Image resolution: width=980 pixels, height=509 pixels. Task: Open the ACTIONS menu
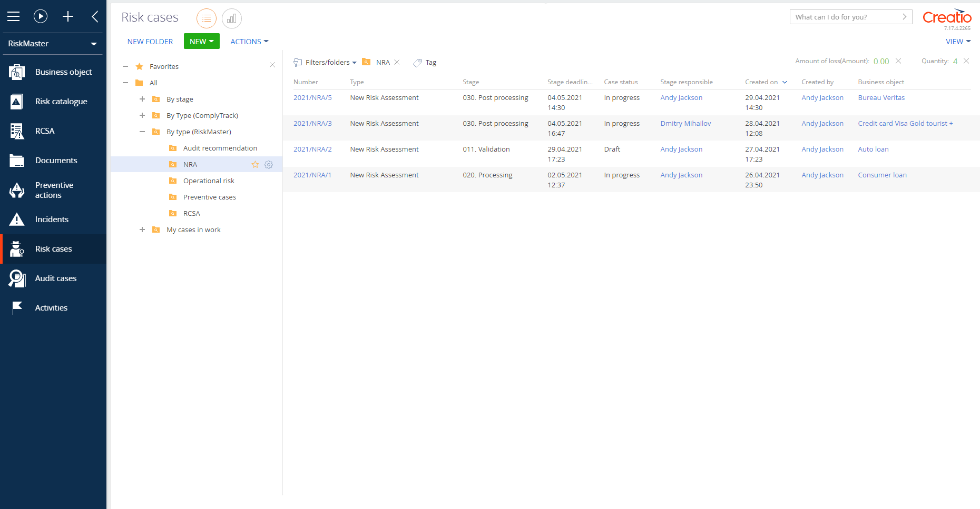(x=249, y=42)
